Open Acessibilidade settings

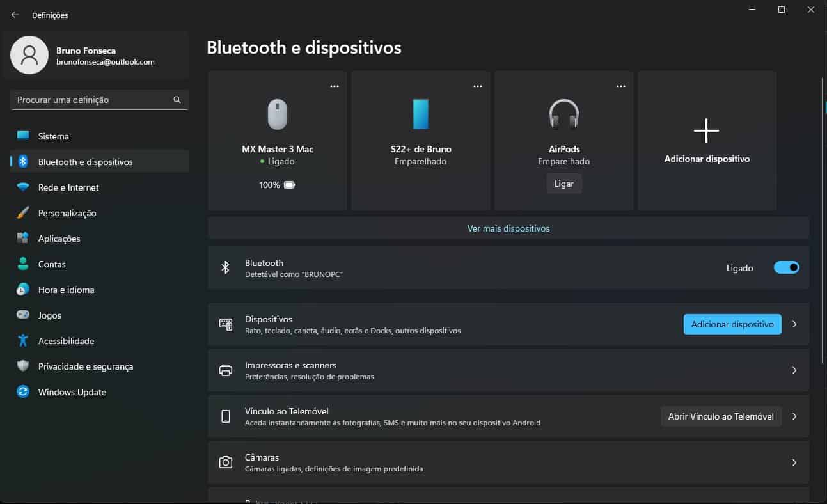click(x=100, y=341)
